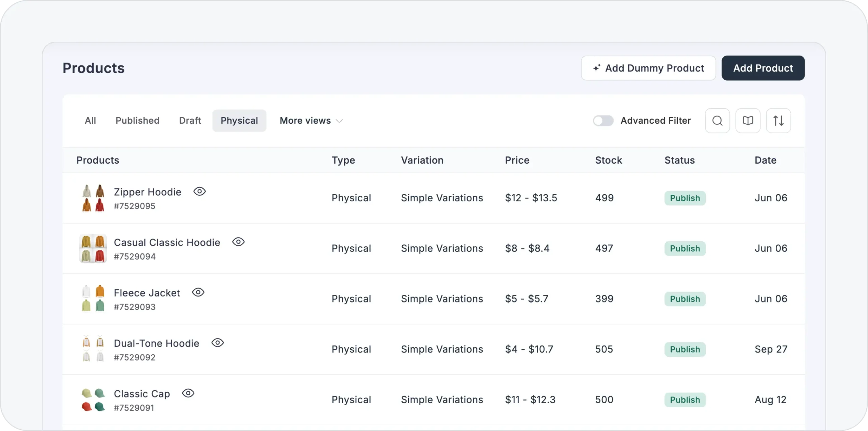The height and width of the screenshot is (431, 868).
Task: Click Publish status badge for Fleece Jacket
Action: (x=685, y=299)
